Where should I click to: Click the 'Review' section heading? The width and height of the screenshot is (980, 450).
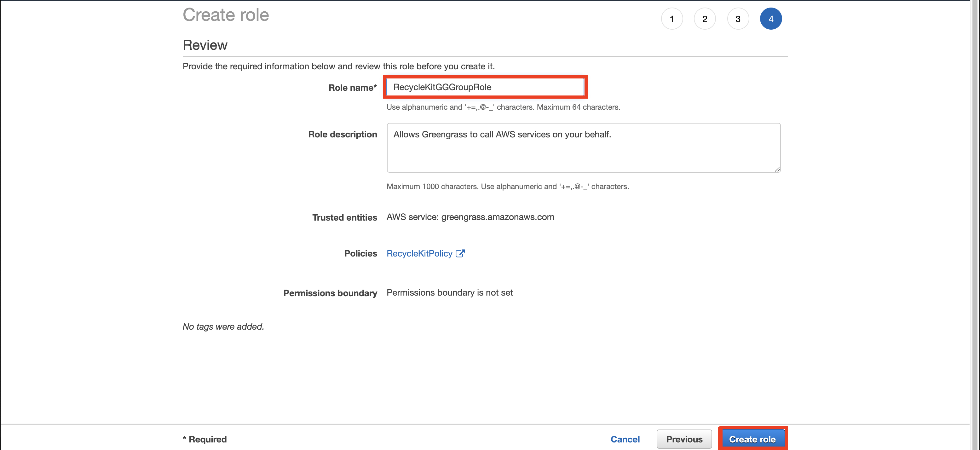point(205,45)
